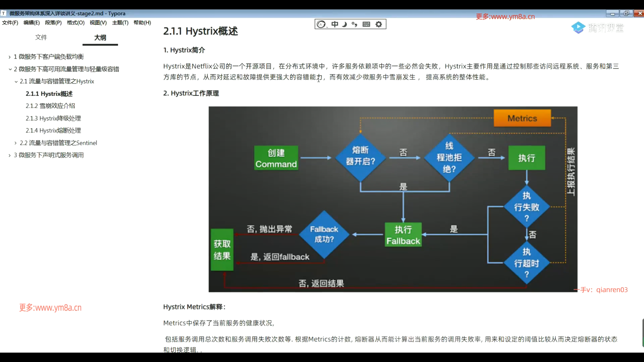The image size is (644, 362).
Task: Toggle the Chinese punctuation mode icon
Action: (355, 24)
